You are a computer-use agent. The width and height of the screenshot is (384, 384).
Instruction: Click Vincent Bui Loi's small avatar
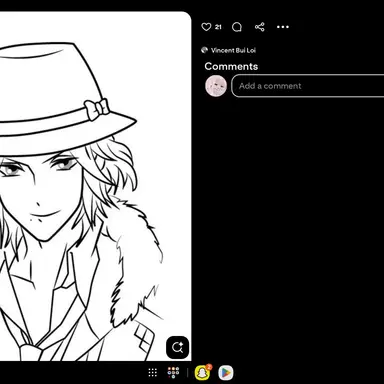pos(204,50)
